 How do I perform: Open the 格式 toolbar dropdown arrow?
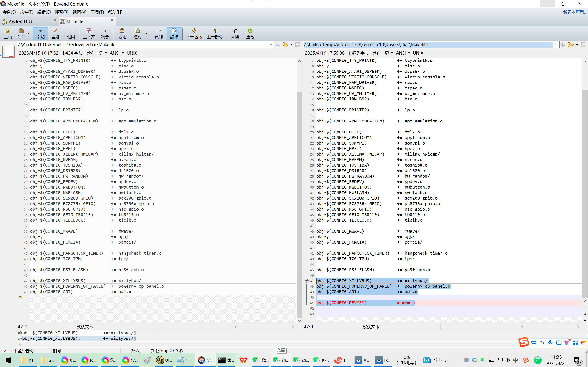coord(146,33)
